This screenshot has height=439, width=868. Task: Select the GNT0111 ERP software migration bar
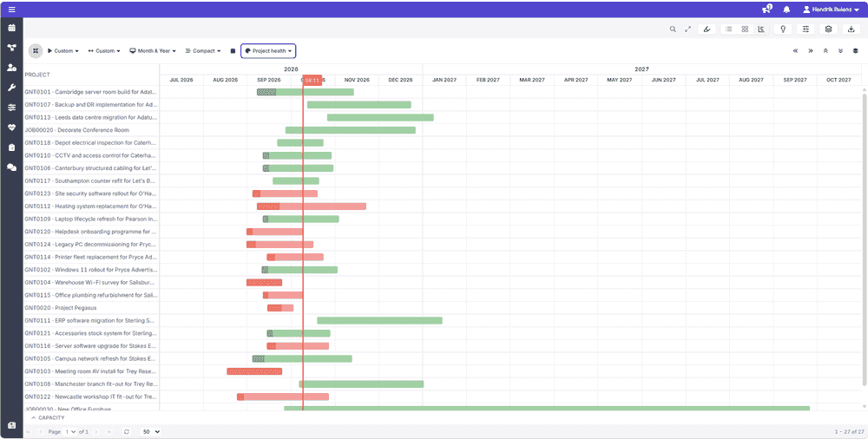point(380,320)
